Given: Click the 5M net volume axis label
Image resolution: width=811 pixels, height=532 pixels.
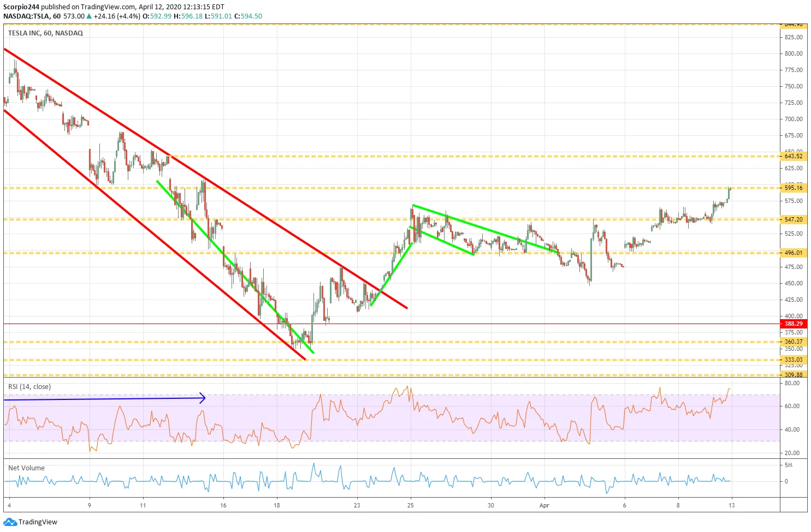Looking at the screenshot, I should click(x=789, y=465).
